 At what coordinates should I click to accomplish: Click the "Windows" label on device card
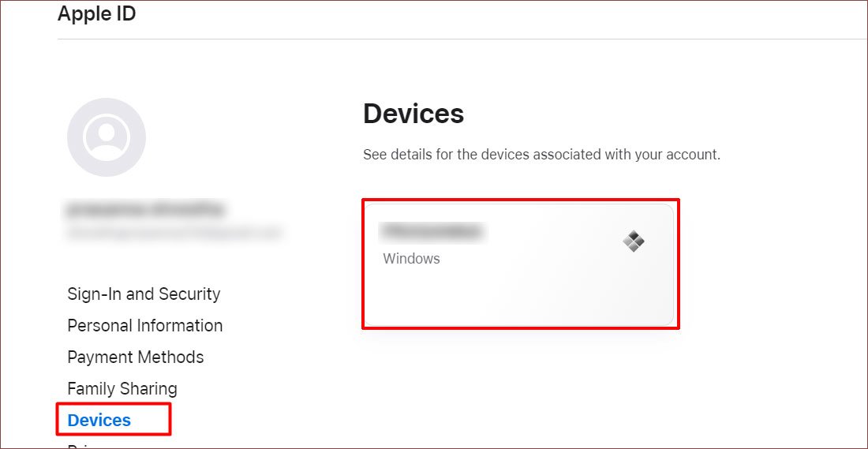click(411, 259)
